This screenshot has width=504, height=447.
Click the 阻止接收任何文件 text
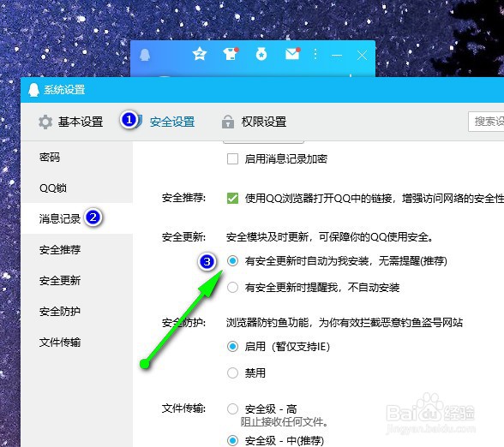pyautogui.click(x=285, y=422)
